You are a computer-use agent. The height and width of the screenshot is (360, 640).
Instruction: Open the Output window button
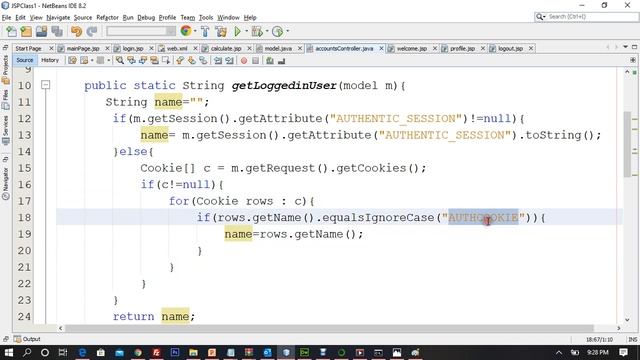(x=27, y=339)
